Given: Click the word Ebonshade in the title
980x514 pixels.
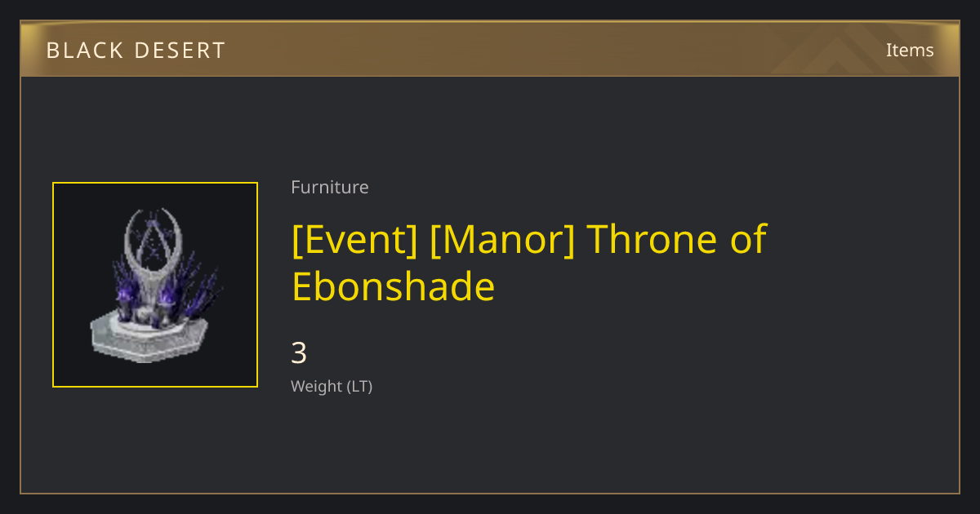Looking at the screenshot, I should click(x=394, y=286).
